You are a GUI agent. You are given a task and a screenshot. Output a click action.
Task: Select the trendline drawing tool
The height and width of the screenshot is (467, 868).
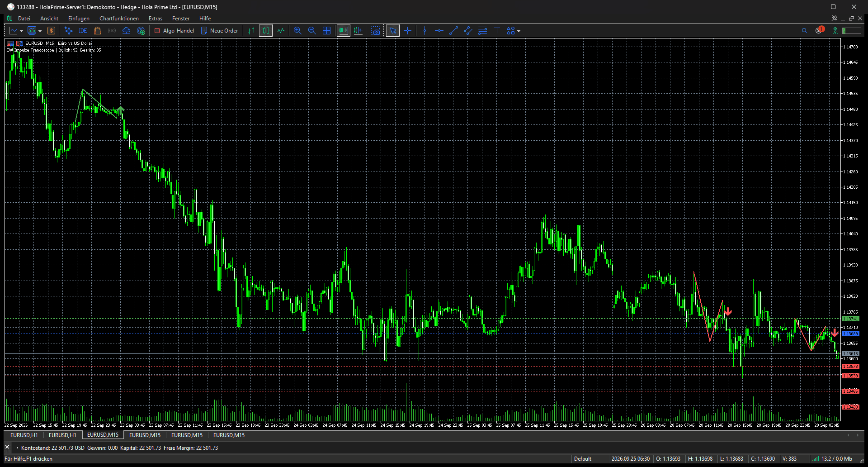(x=453, y=31)
